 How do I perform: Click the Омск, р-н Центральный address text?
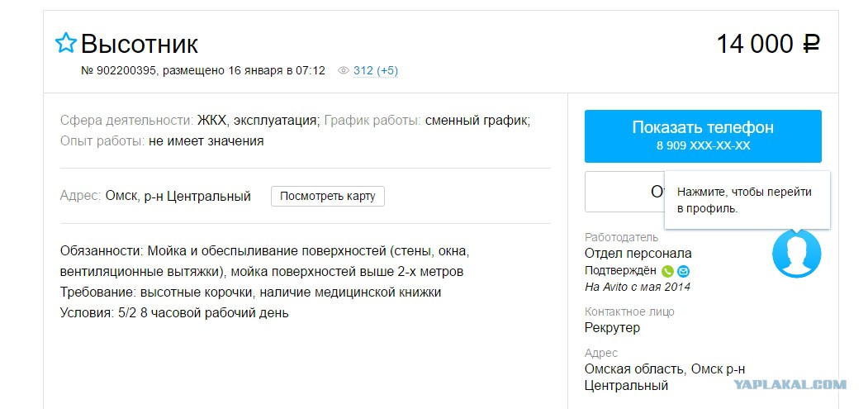tap(178, 196)
